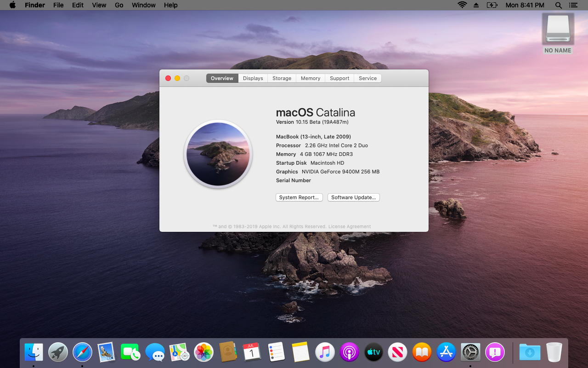Open Messages chat bubble icon

point(155,352)
